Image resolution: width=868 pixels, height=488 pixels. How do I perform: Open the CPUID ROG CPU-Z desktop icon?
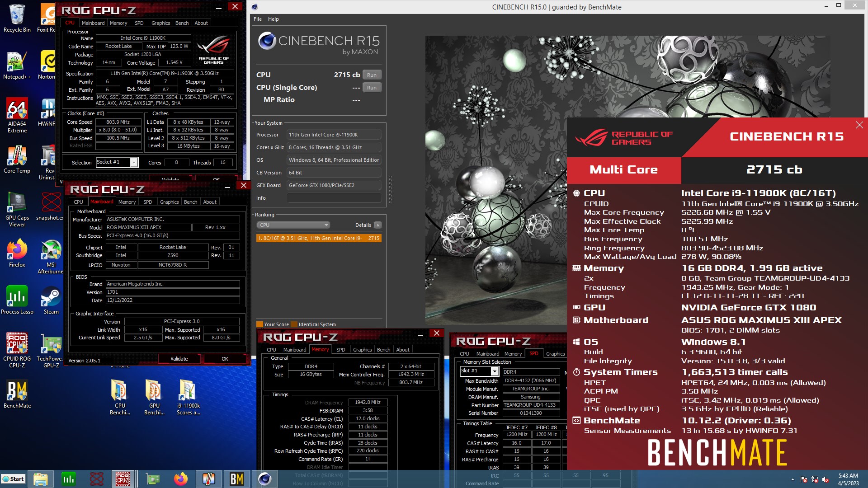[17, 350]
